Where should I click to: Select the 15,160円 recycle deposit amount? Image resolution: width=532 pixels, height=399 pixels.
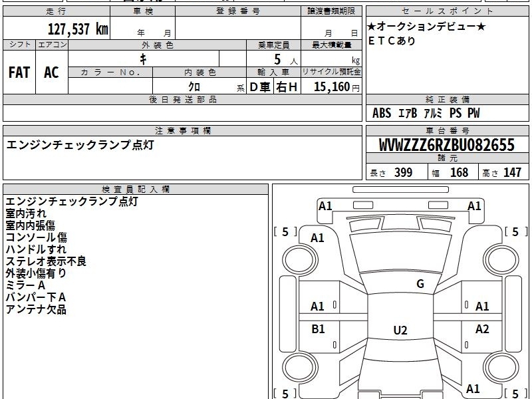pyautogui.click(x=336, y=87)
